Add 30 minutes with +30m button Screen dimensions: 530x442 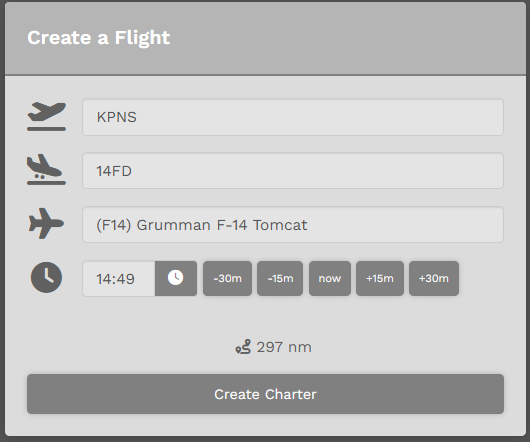point(434,278)
